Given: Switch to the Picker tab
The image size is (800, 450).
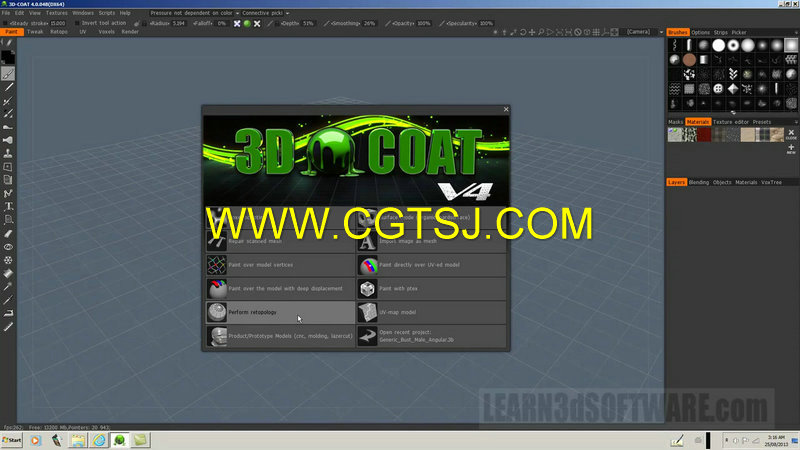Looking at the screenshot, I should pos(739,32).
